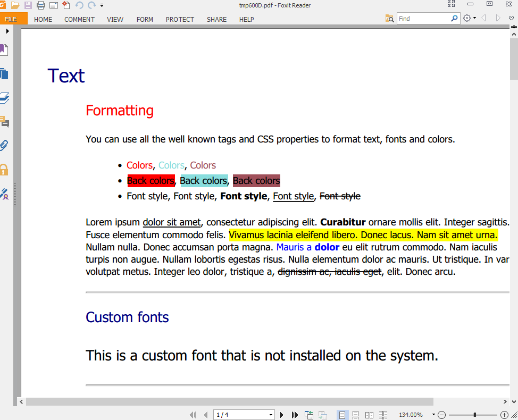
Task: Open the zoom percentage dropdown
Action: pyautogui.click(x=433, y=415)
